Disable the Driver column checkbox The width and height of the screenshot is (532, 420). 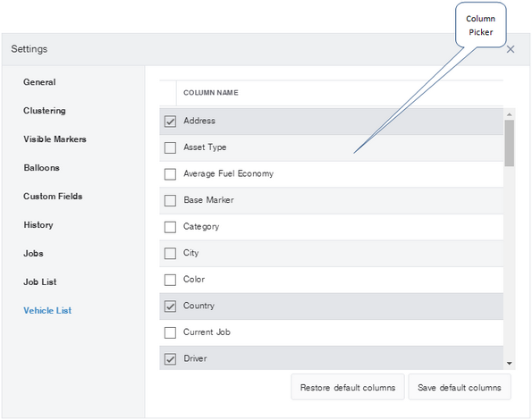pyautogui.click(x=170, y=359)
